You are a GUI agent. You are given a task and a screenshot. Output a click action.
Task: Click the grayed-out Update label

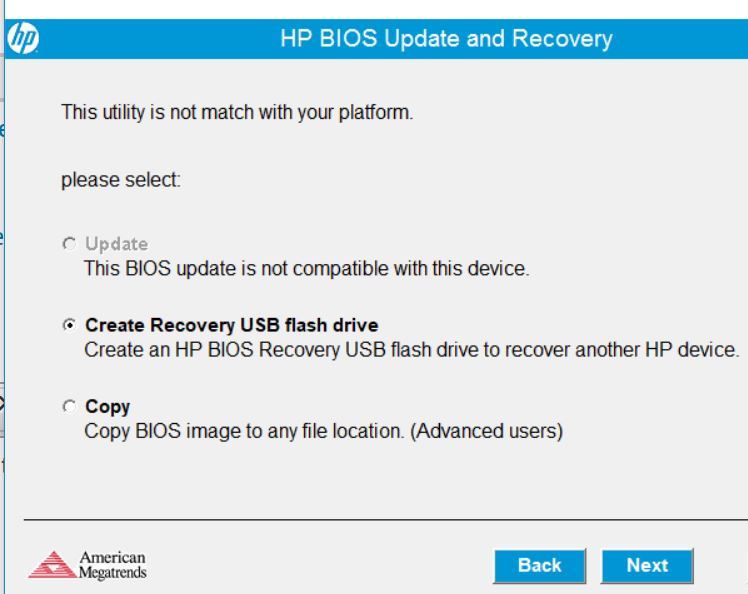[116, 244]
